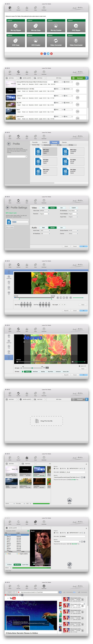This screenshot has width=93, height=644.
Task: Open the 16:9 aspect dropdown in Burn window
Action: tap(28, 504)
